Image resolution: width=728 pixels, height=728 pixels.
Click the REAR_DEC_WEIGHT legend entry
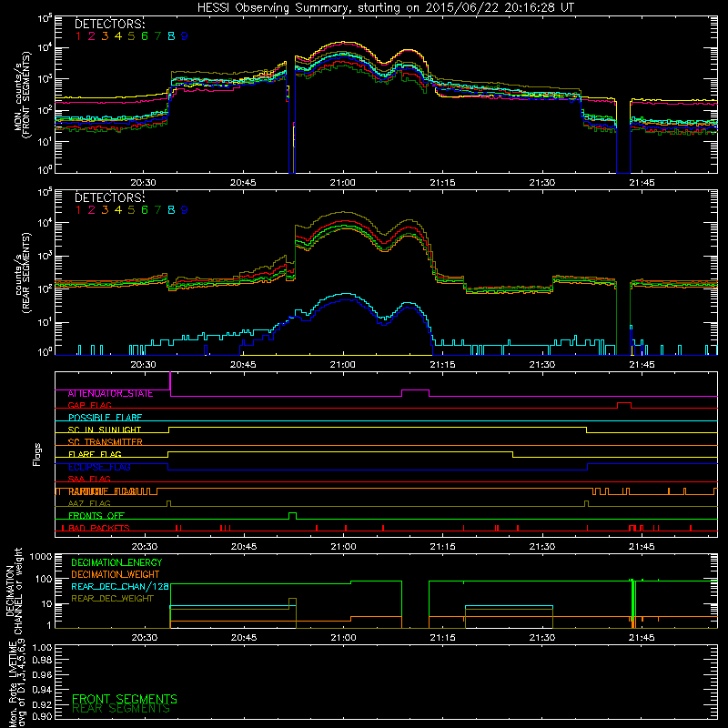pos(112,599)
